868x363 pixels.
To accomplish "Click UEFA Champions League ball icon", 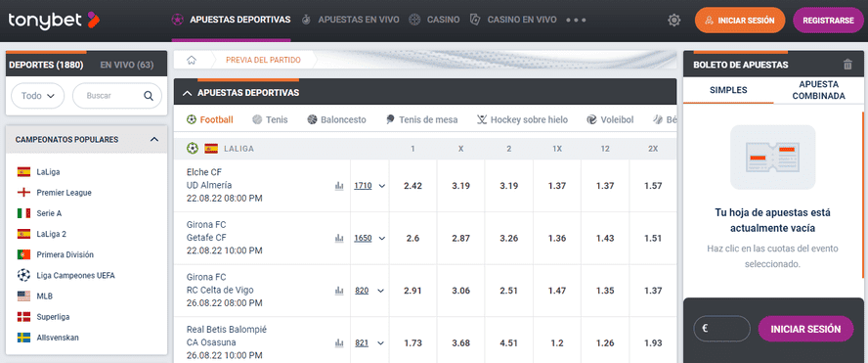I will tap(23, 276).
